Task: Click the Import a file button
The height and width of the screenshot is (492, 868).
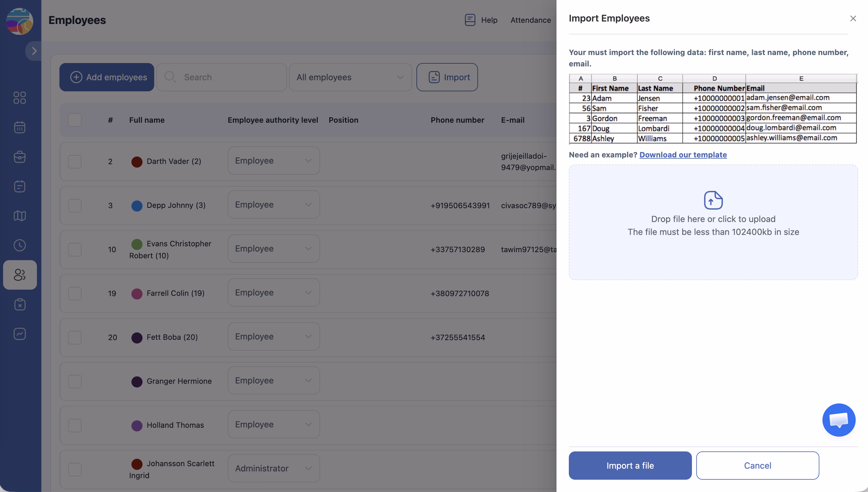Action: 630,466
